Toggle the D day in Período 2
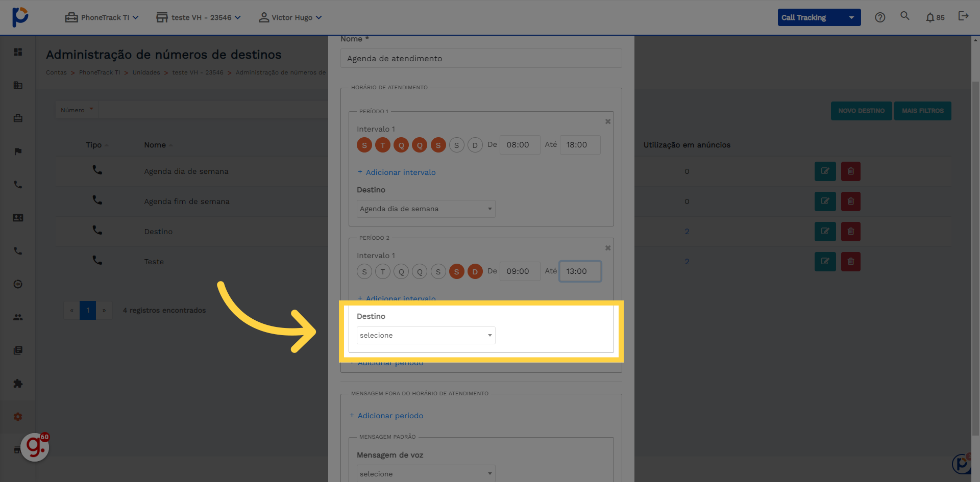The height and width of the screenshot is (482, 980). 475,271
